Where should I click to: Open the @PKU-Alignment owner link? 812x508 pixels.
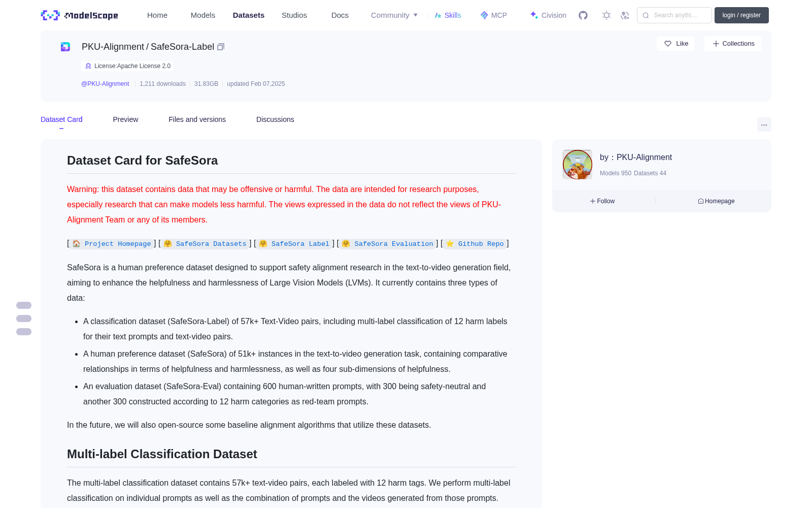105,84
